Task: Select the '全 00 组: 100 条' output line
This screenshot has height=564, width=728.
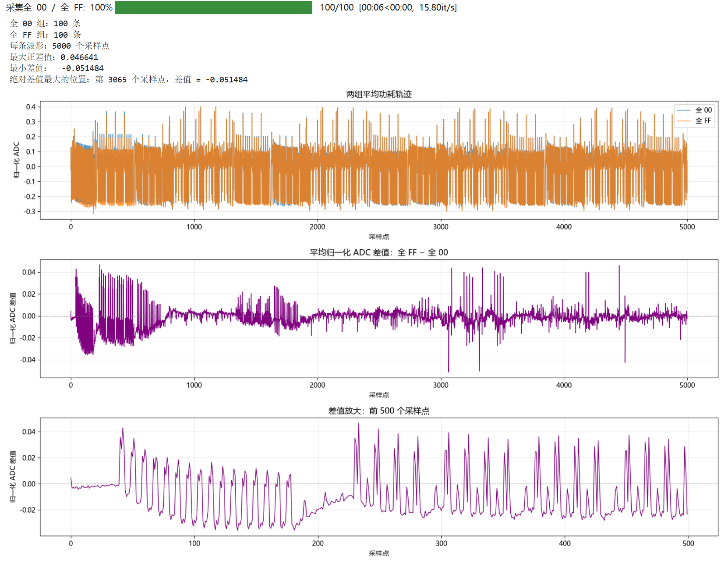Action: [46, 24]
